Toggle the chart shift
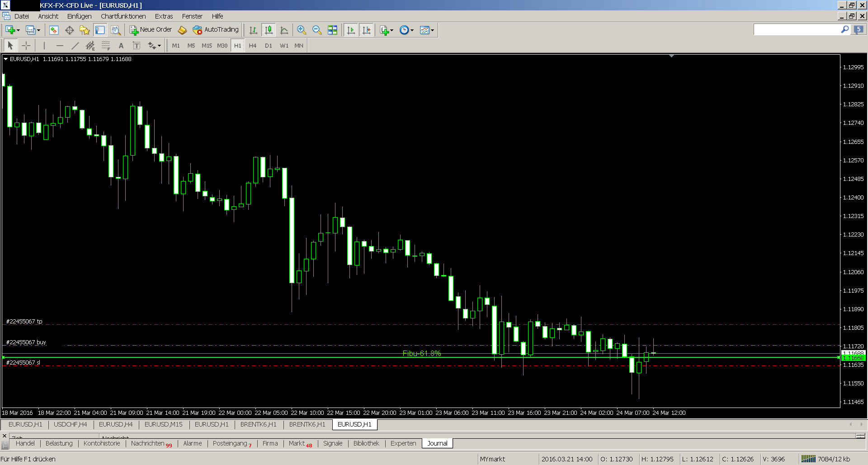This screenshot has width=868, height=465. click(367, 30)
